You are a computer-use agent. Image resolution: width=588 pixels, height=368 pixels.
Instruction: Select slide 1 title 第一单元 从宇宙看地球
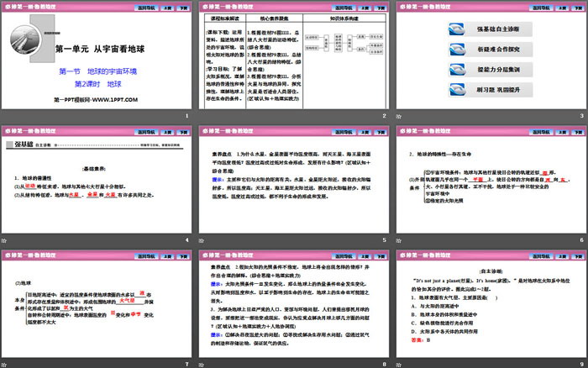point(100,49)
